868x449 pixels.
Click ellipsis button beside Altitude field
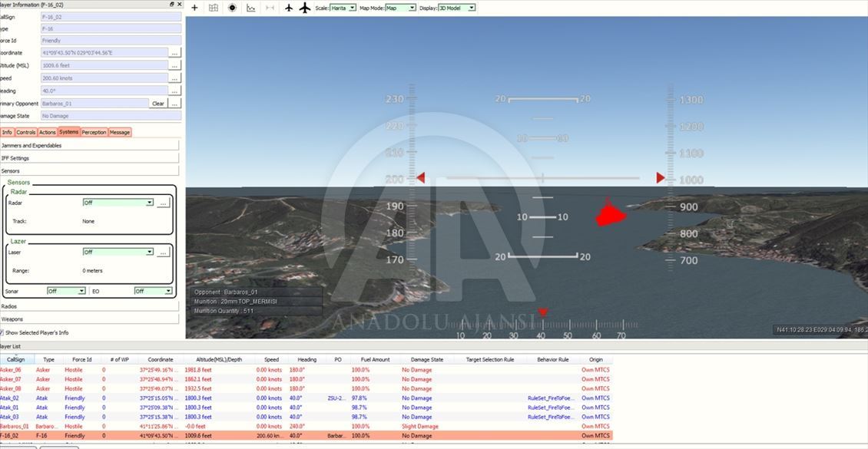click(x=175, y=66)
